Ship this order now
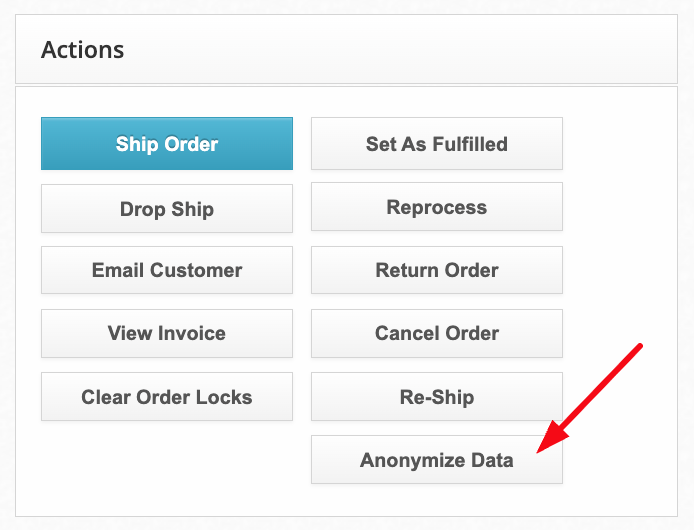The height and width of the screenshot is (530, 694). tap(167, 143)
